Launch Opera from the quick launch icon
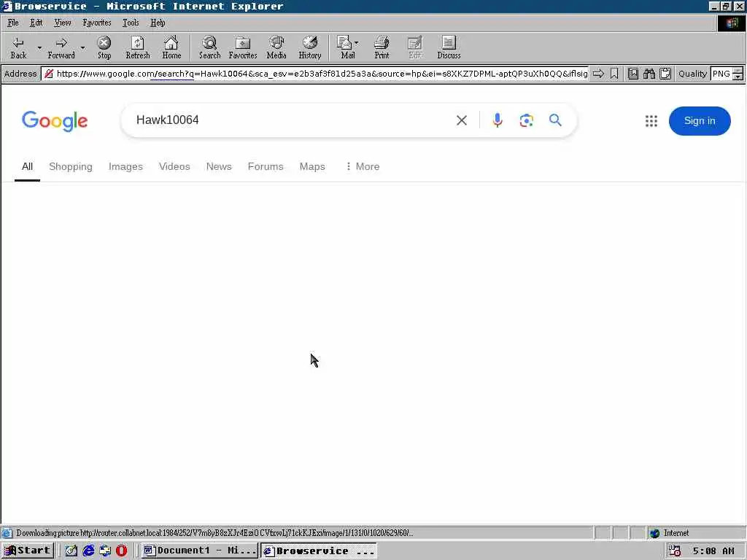Viewport: 747px width, 560px height. [122, 551]
